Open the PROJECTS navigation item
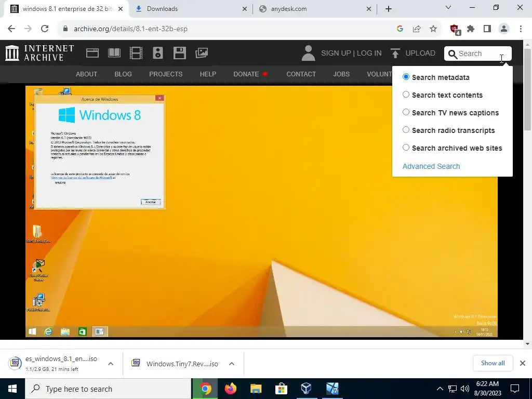The width and height of the screenshot is (532, 399). point(166,74)
